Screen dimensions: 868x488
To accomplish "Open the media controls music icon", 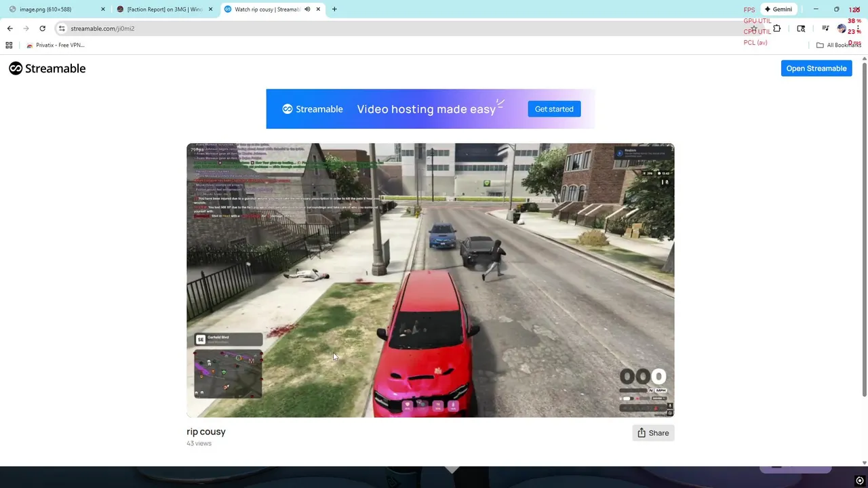I will point(825,28).
